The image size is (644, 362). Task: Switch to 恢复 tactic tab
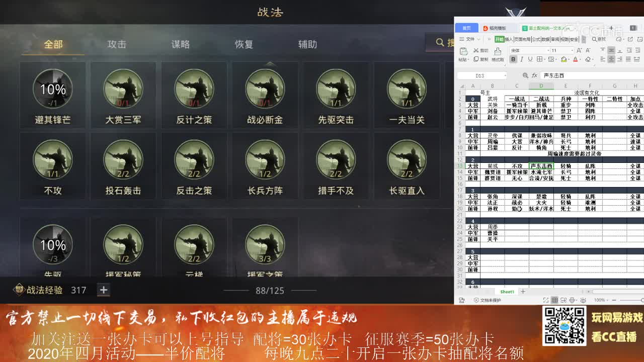244,44
